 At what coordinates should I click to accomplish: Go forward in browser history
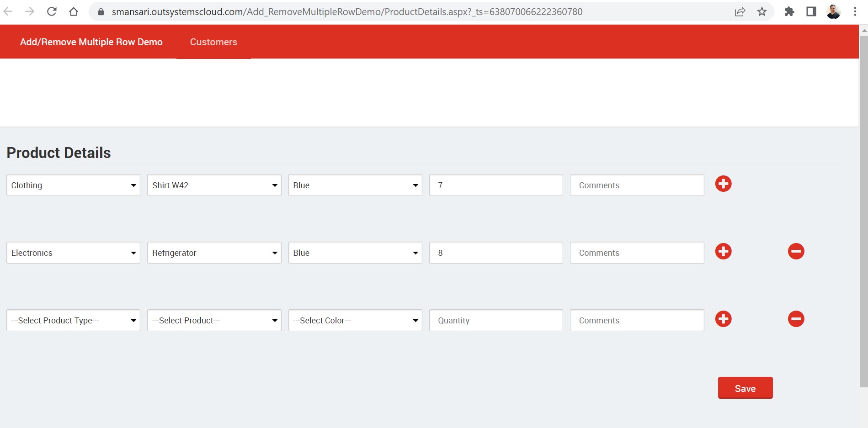coord(30,11)
